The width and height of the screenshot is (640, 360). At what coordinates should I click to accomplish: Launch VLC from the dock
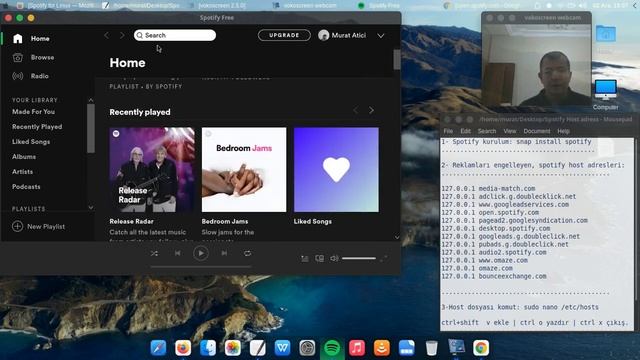pyautogui.click(x=382, y=348)
